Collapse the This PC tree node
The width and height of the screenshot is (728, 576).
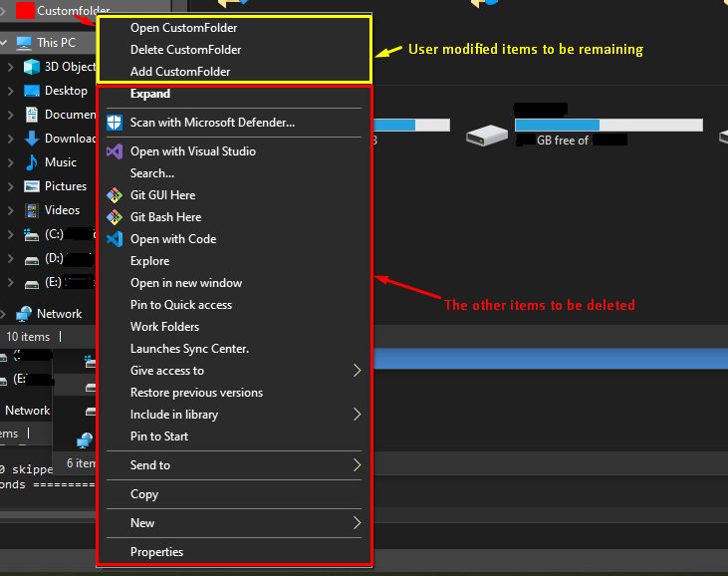4,43
